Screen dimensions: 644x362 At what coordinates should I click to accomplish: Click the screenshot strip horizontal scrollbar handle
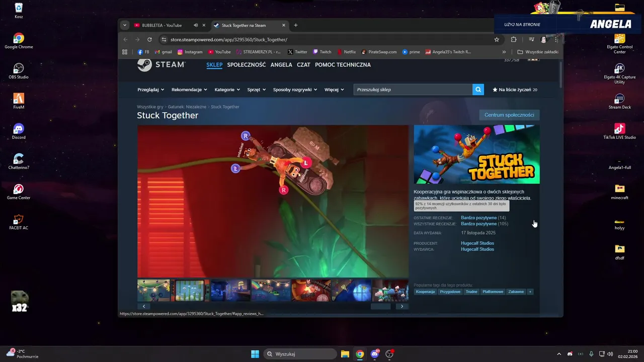click(380, 306)
